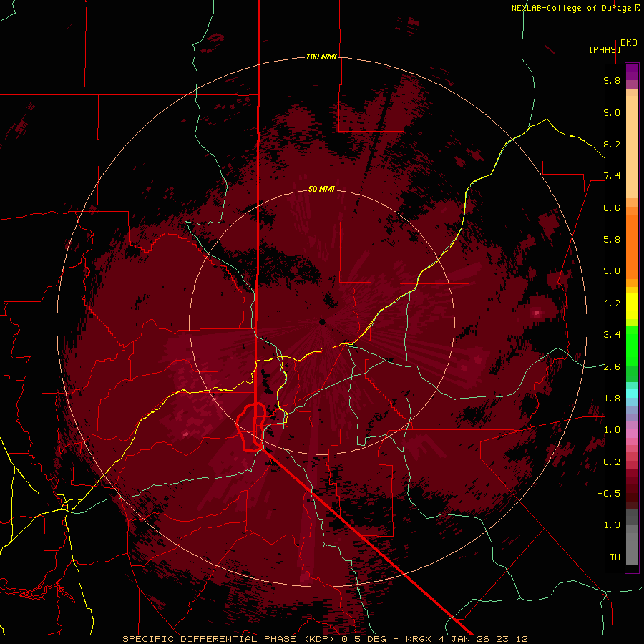This screenshot has height=644, width=644.
Task: Pick the pink band of the color bar
Action: (x=632, y=434)
